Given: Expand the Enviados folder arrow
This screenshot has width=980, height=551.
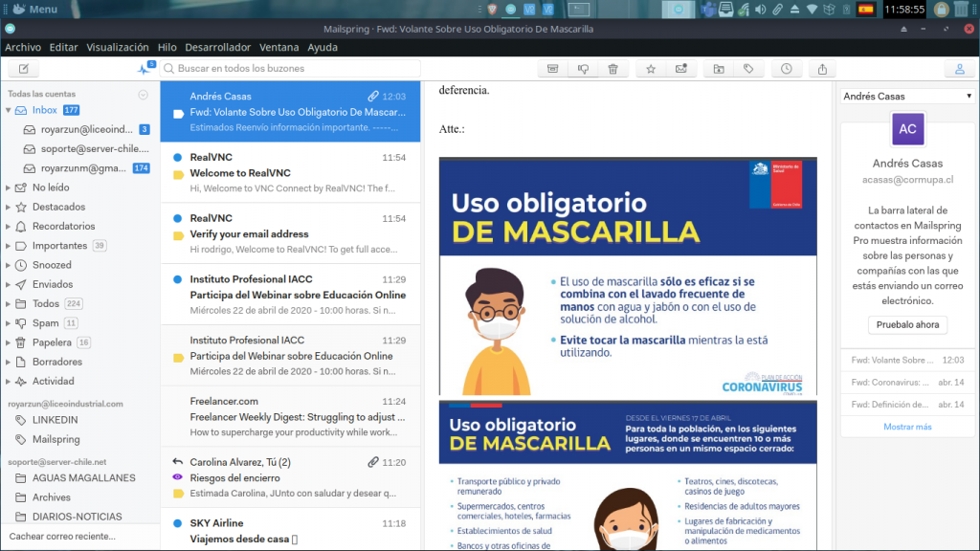Looking at the screenshot, I should [8, 284].
